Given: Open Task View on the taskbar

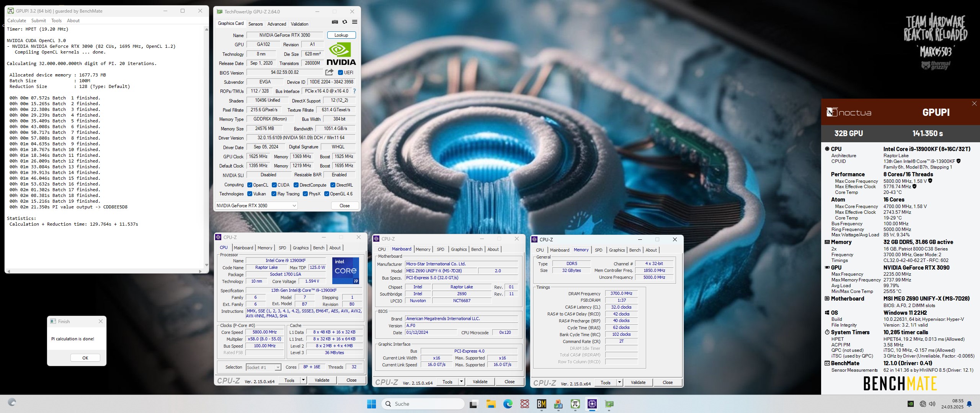Looking at the screenshot, I should coord(474,404).
